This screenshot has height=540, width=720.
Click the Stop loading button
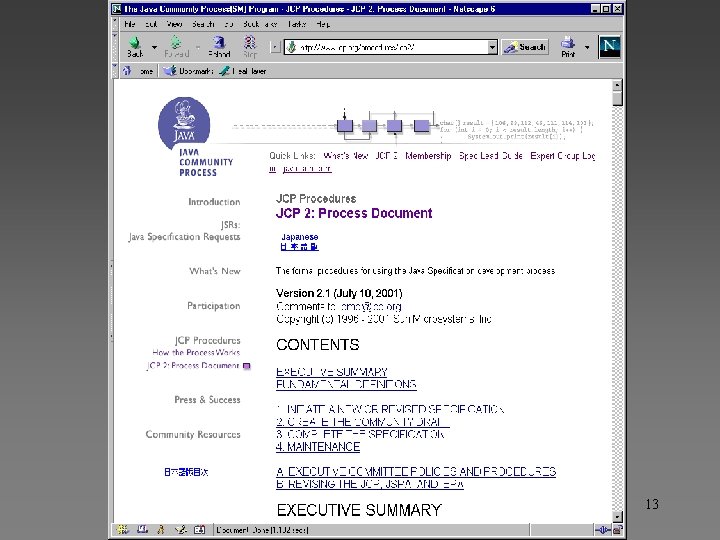[x=250, y=46]
